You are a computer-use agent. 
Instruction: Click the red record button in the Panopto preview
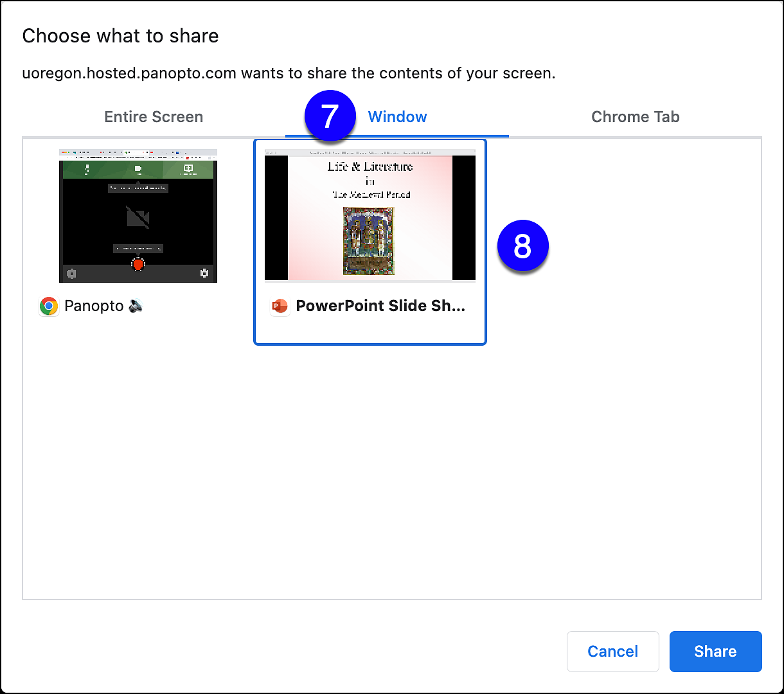138,264
